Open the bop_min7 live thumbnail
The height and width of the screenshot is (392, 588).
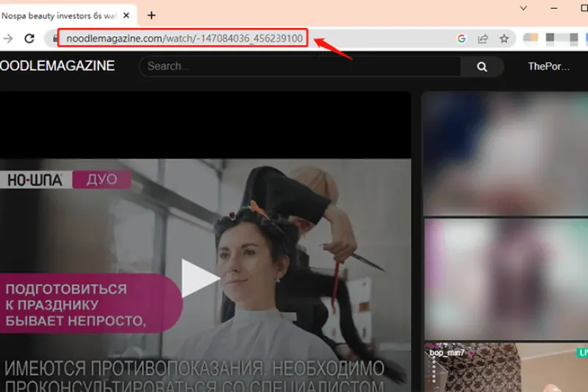tap(506, 368)
